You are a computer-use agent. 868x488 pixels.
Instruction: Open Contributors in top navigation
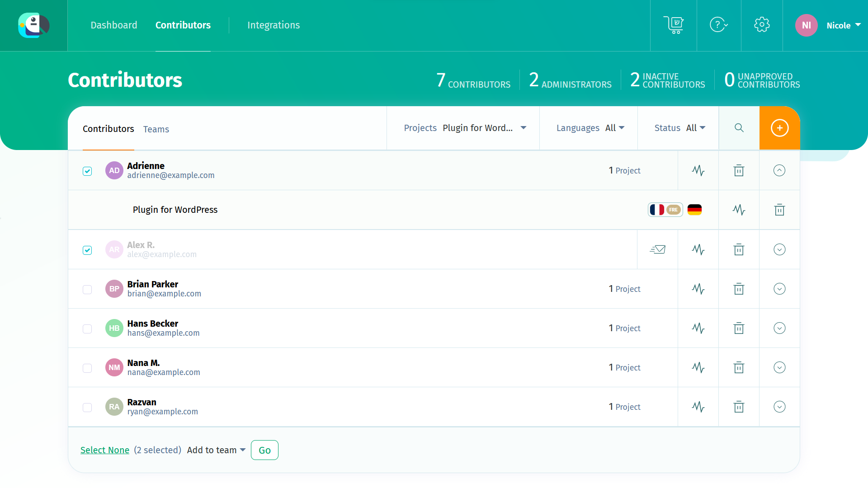click(x=183, y=25)
